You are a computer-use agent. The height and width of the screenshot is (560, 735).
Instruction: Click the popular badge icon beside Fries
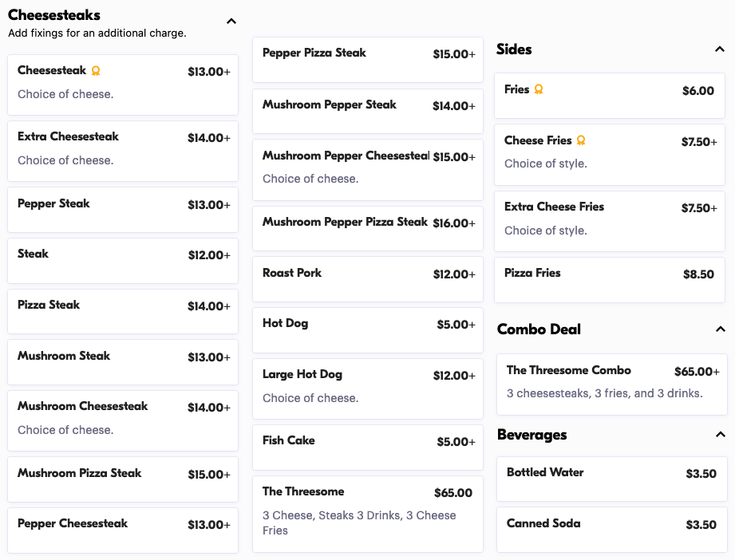(539, 89)
